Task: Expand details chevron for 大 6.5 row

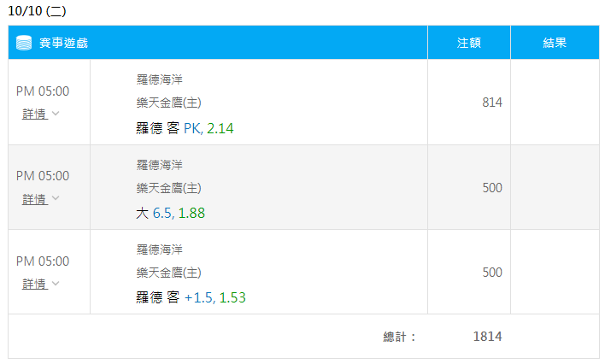Action: [x=56, y=198]
